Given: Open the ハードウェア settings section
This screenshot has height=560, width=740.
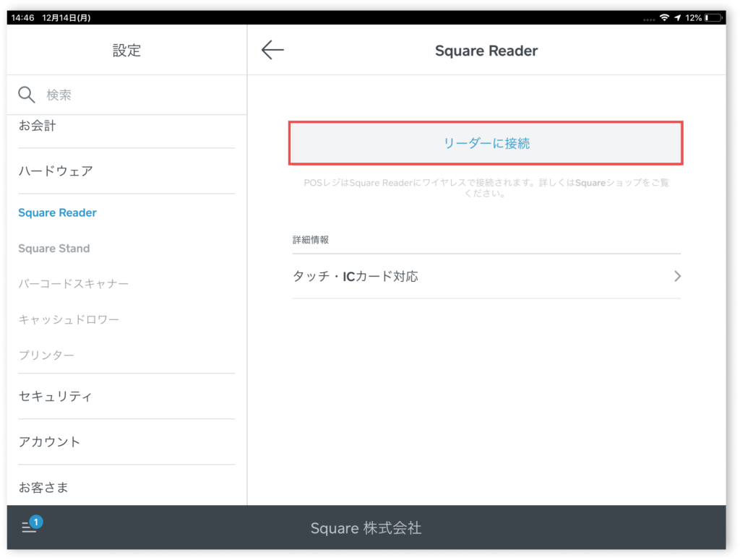Looking at the screenshot, I should point(56,171).
